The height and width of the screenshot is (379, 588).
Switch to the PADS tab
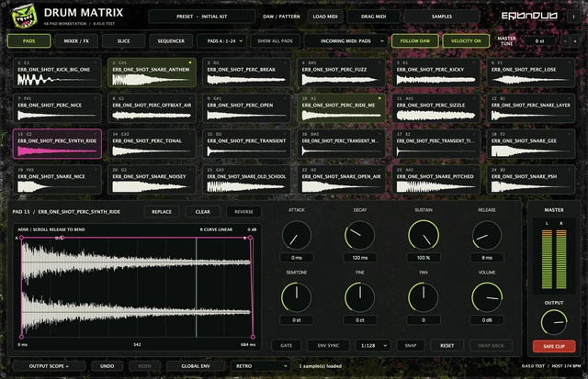coord(28,40)
